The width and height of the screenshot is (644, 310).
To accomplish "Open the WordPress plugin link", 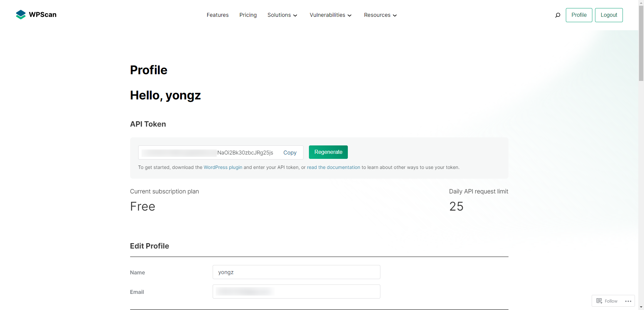I will (223, 167).
